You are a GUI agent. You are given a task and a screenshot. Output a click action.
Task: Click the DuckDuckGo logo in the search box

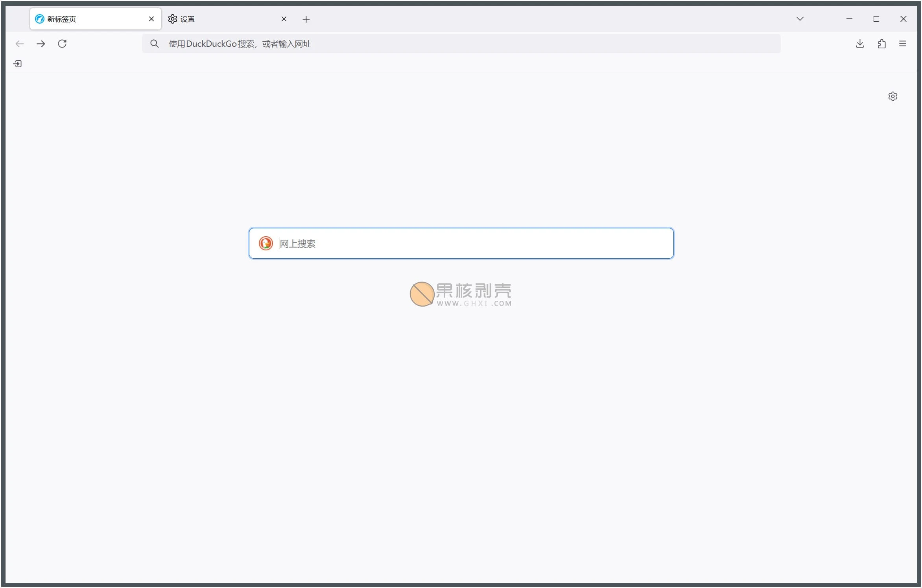[x=266, y=243]
